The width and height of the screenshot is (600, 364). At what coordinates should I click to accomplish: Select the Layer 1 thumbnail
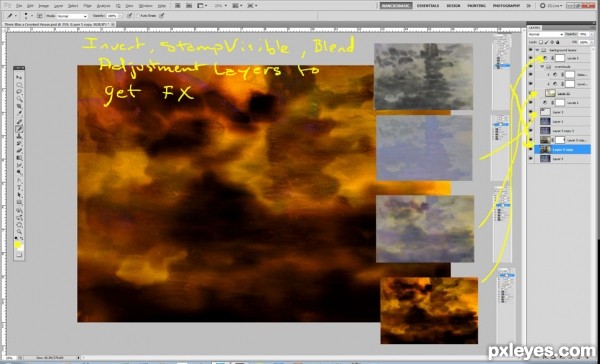pos(545,121)
